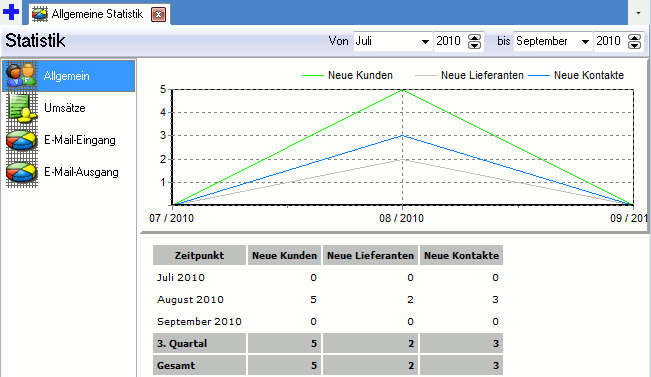
Task: Click the Gesamt total row label
Action: (x=176, y=366)
